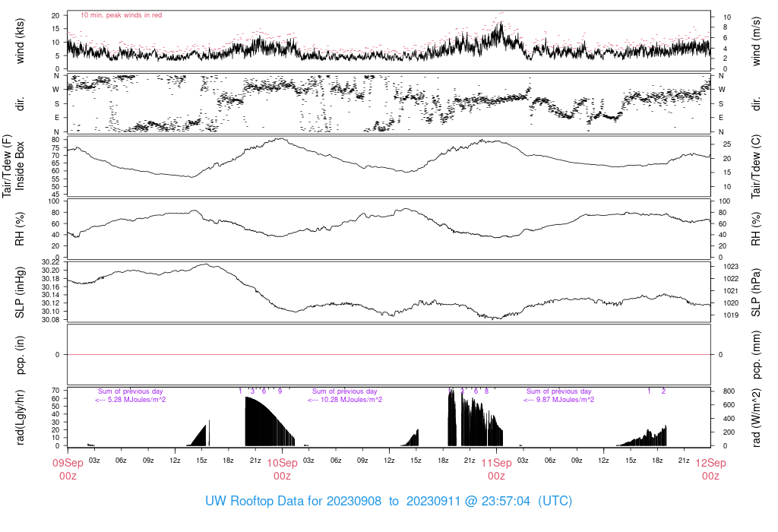
Task: Click the '45' Fahrenheit tick value
Action: coord(55,195)
